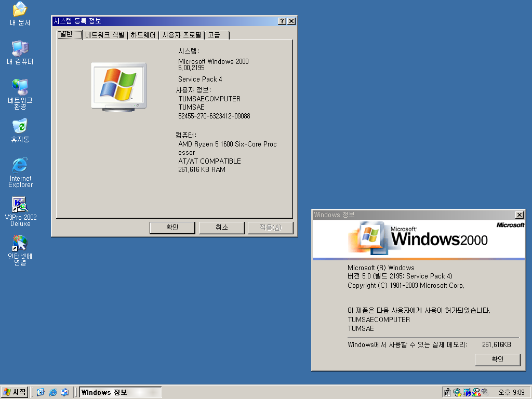The image size is (532, 399).
Task: Click the network users tray icon
Action: [x=476, y=392]
